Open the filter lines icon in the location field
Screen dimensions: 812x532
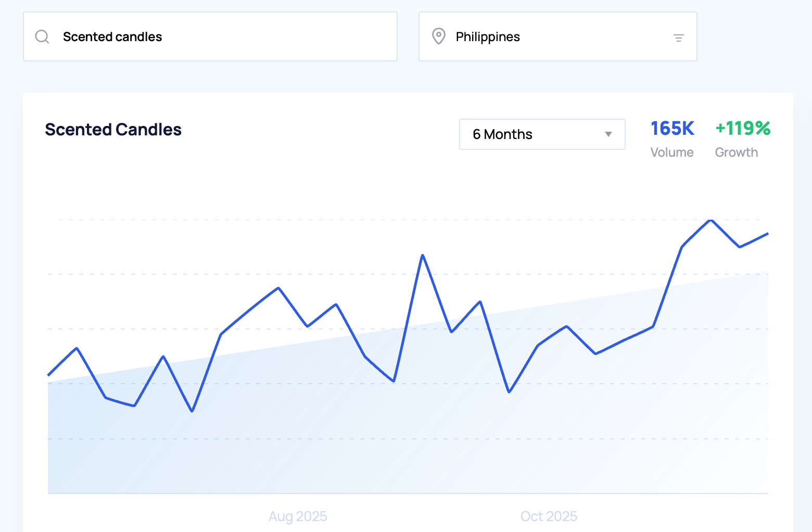point(678,37)
